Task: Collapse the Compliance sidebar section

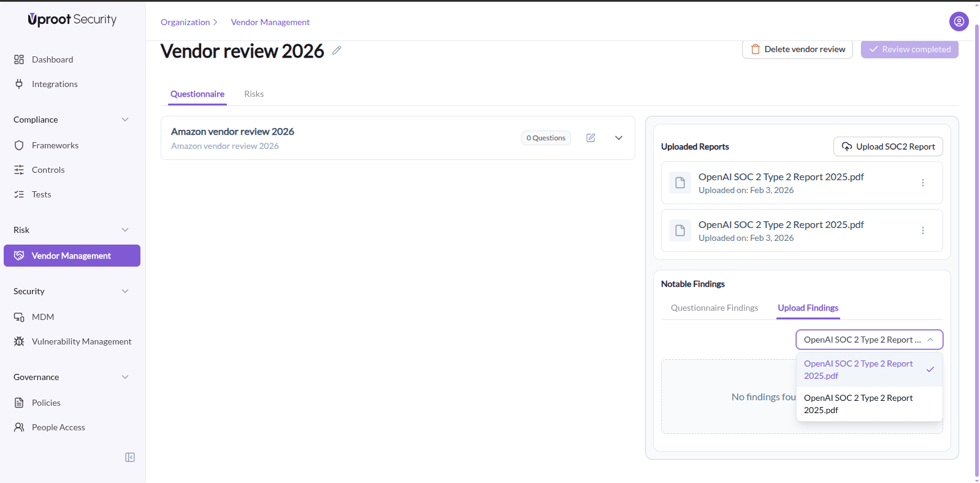Action: (125, 120)
